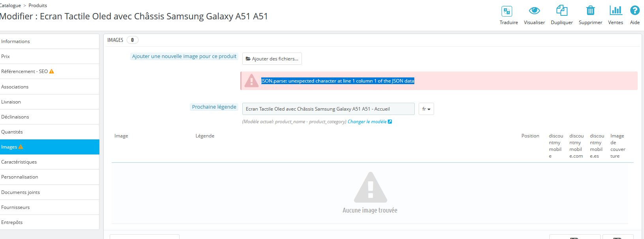Screen dimensions: 644x239
Task: Open the fr language dropdown
Action: click(426, 109)
